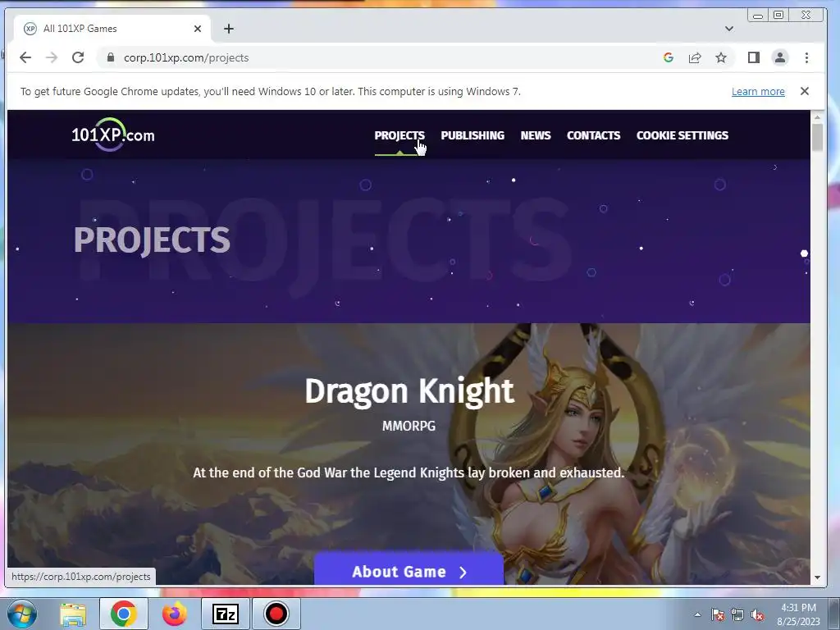840x630 pixels.
Task: Click the lock icon in address bar
Action: 111,57
